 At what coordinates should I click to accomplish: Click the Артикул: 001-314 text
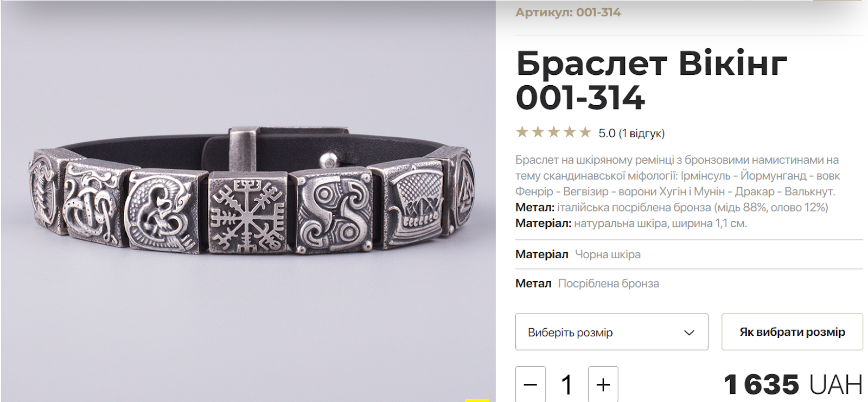pos(568,12)
